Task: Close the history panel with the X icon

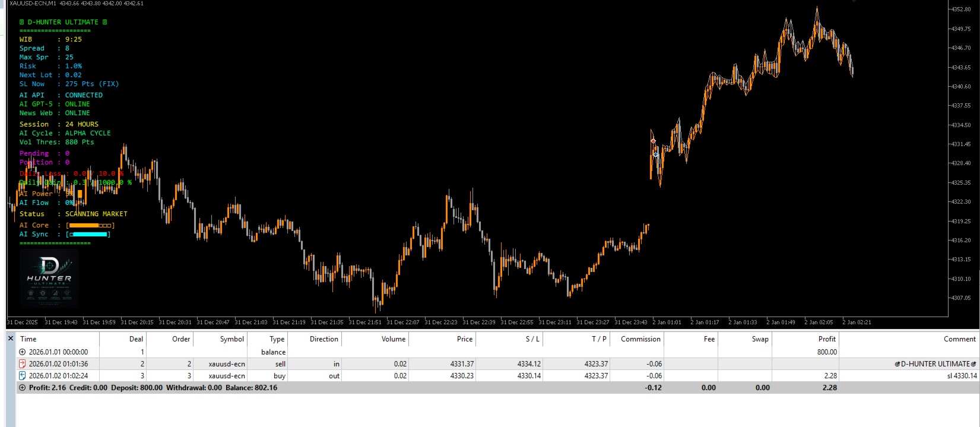Action: (11, 339)
